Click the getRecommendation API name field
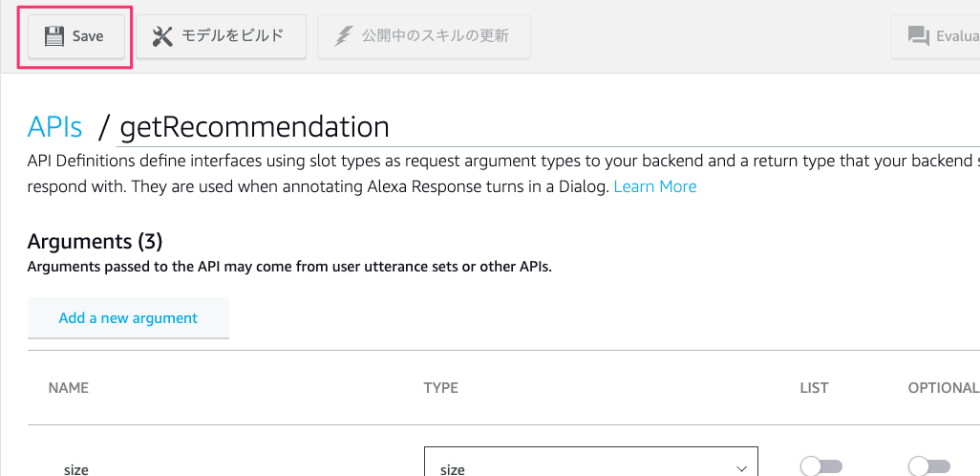Viewport: 980px width, 476px height. pyautogui.click(x=255, y=127)
